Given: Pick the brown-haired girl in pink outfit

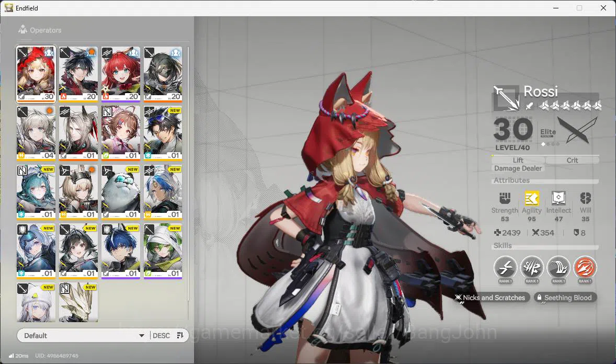Looking at the screenshot, I should (x=121, y=133).
